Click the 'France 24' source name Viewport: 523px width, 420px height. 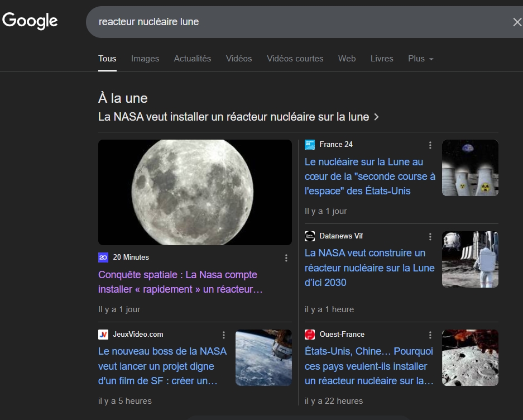click(336, 145)
